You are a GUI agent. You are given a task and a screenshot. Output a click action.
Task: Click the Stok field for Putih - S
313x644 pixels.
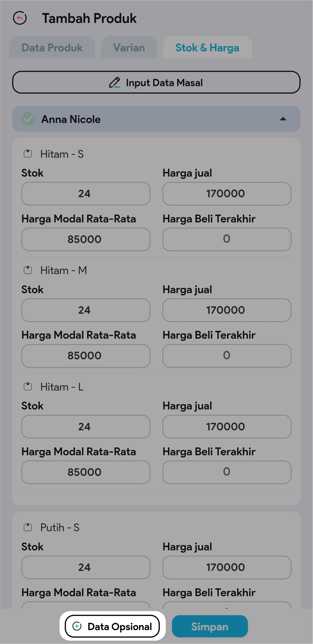click(86, 567)
